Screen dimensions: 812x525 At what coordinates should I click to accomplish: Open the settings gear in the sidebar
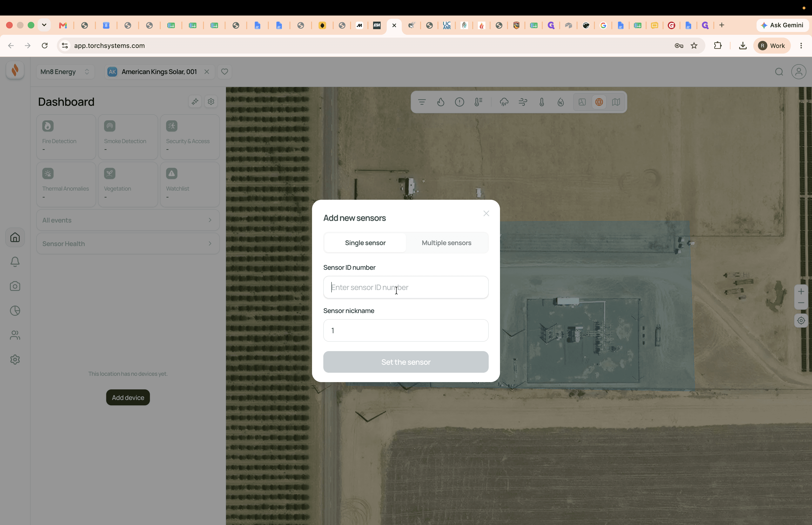[15, 360]
